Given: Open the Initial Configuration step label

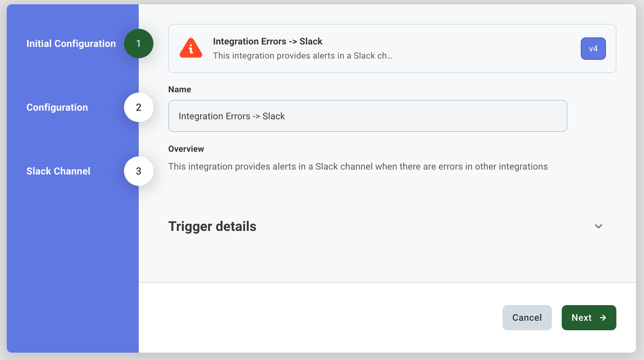Looking at the screenshot, I should (x=71, y=44).
